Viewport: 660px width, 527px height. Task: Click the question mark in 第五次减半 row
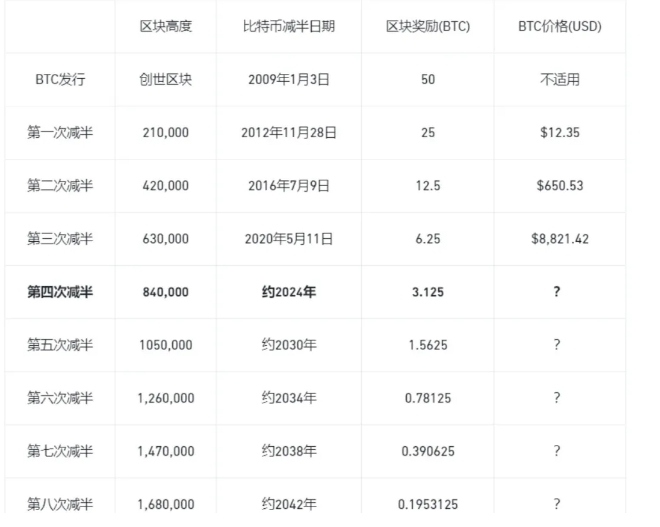(x=557, y=344)
